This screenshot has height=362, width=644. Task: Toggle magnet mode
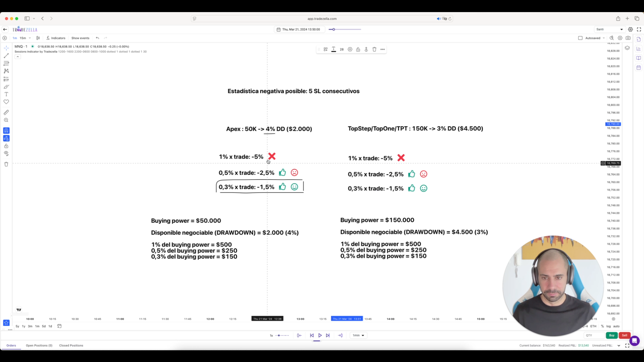[x=6, y=131]
